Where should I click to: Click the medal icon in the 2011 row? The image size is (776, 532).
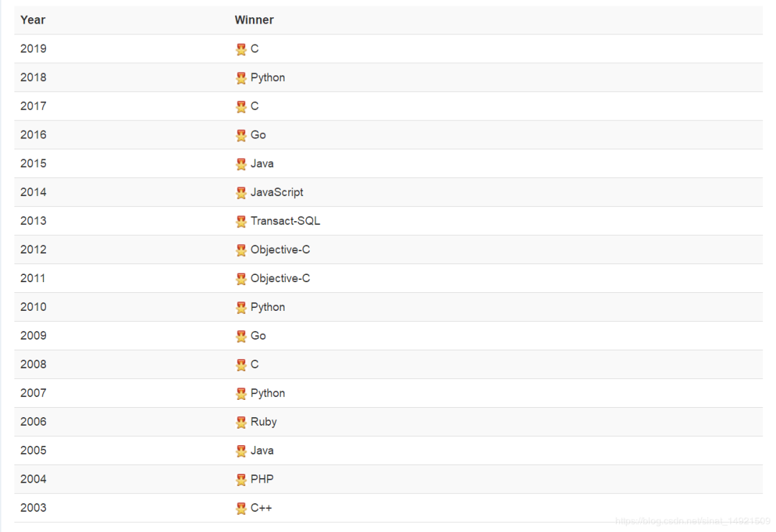[241, 279]
